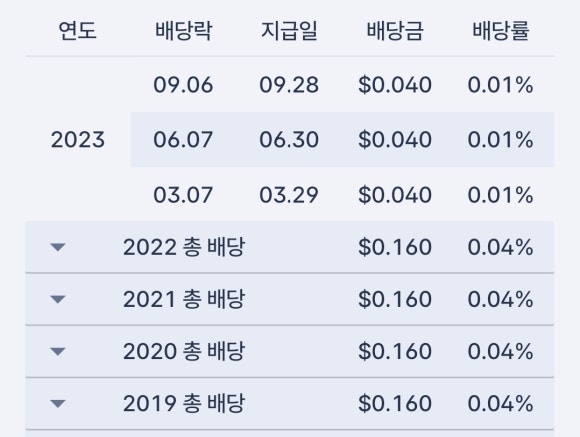580x437 pixels.
Task: Click the 배당금 column header
Action: (x=395, y=30)
